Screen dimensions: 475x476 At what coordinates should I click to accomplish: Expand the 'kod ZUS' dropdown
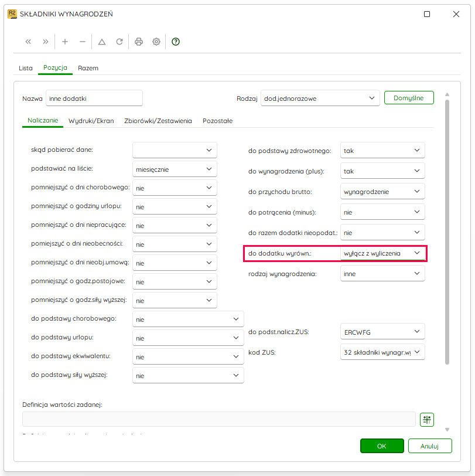(382, 352)
